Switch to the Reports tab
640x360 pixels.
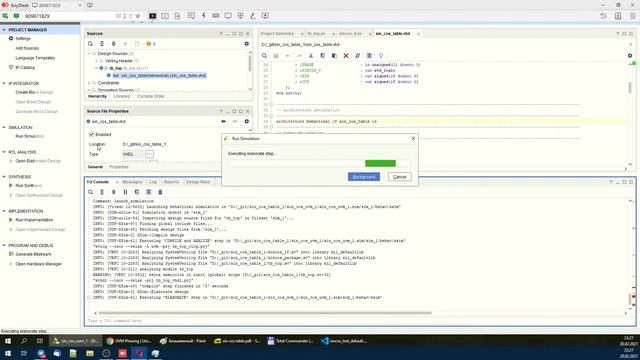click(x=171, y=182)
